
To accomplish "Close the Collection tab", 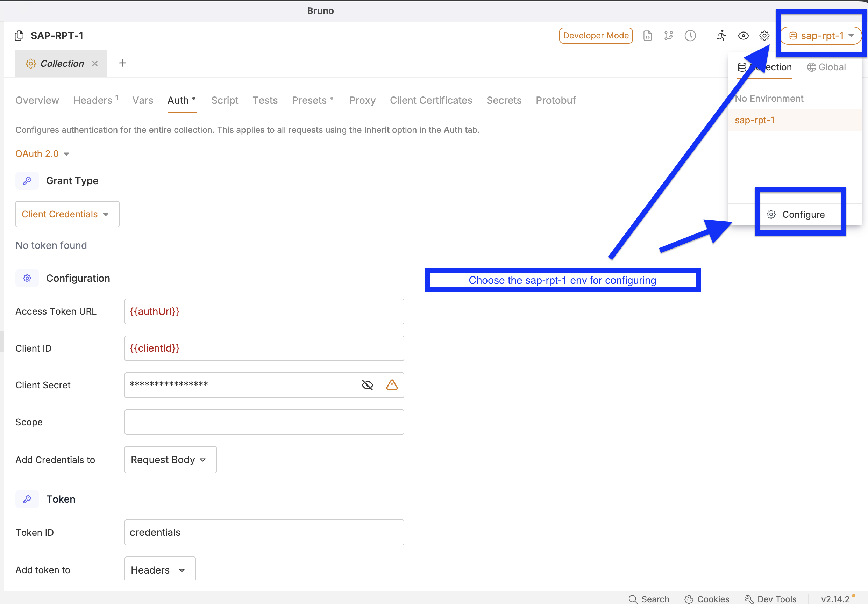I will point(95,64).
